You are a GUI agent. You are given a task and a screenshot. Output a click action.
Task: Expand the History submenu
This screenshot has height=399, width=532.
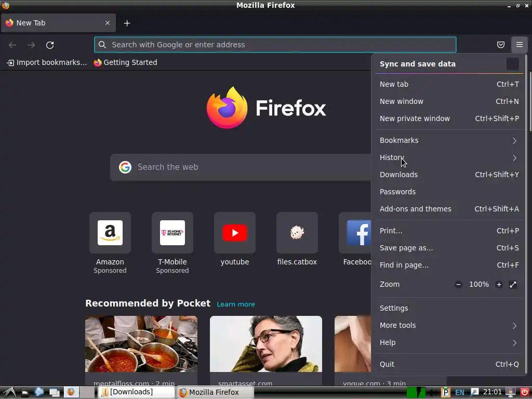(x=449, y=158)
